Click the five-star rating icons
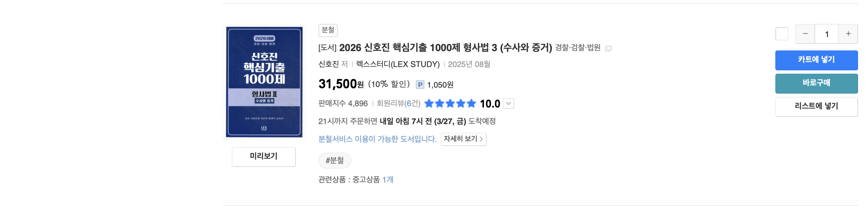Screen dimensions: 868x217 [450, 104]
